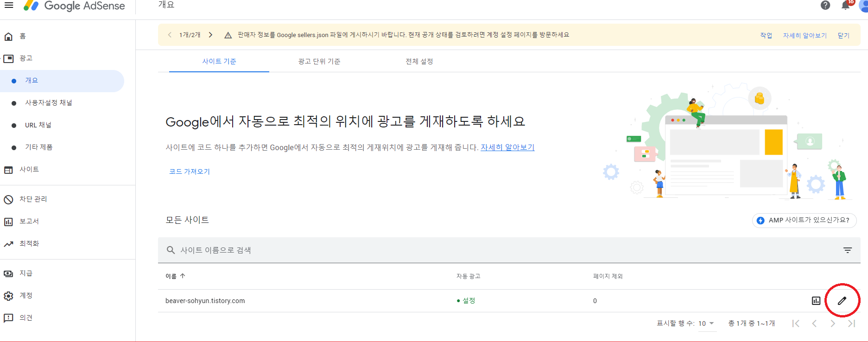
Task: Click the 자동 광고 column header
Action: [x=468, y=276]
